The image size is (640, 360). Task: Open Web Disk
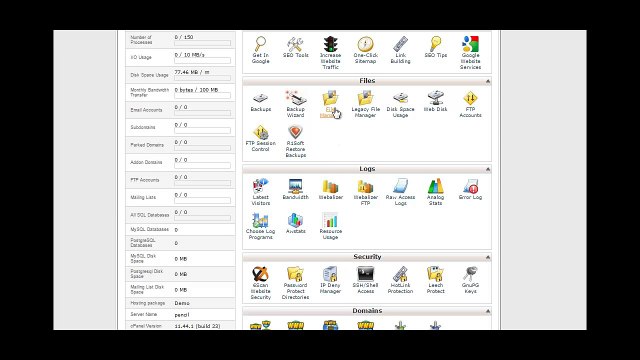(436, 101)
